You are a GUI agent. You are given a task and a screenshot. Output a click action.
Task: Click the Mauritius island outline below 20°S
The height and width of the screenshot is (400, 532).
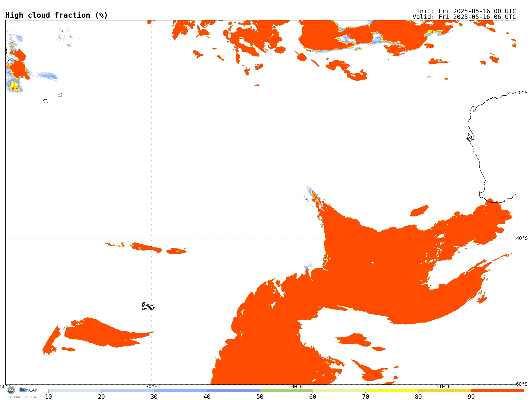[x=60, y=95]
